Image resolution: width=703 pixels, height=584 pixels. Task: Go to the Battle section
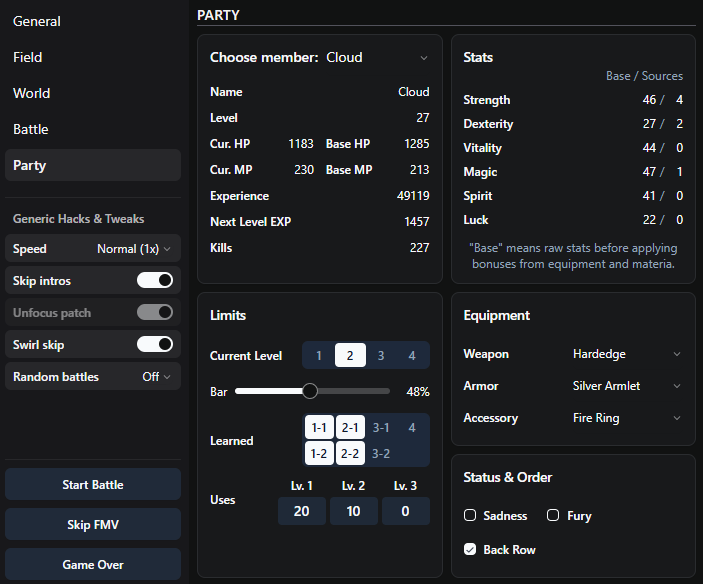[93, 129]
